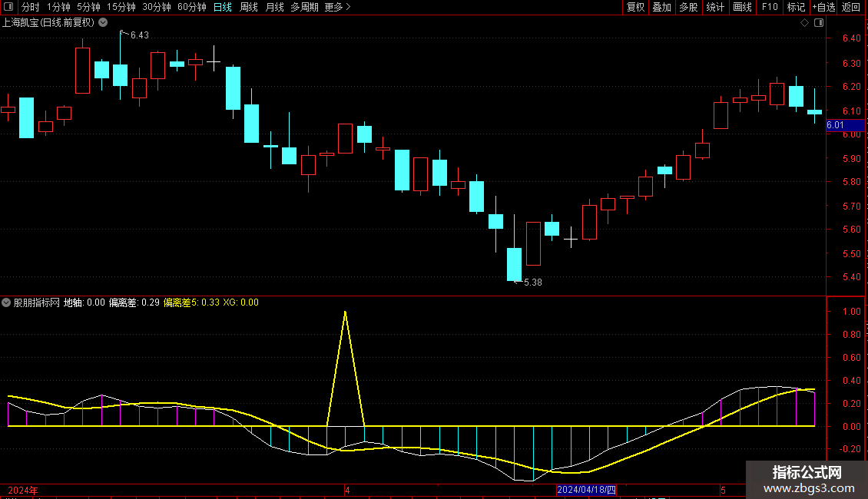This screenshot has height=499, width=868.
Task: Click the 统计 statistics button
Action: (714, 7)
